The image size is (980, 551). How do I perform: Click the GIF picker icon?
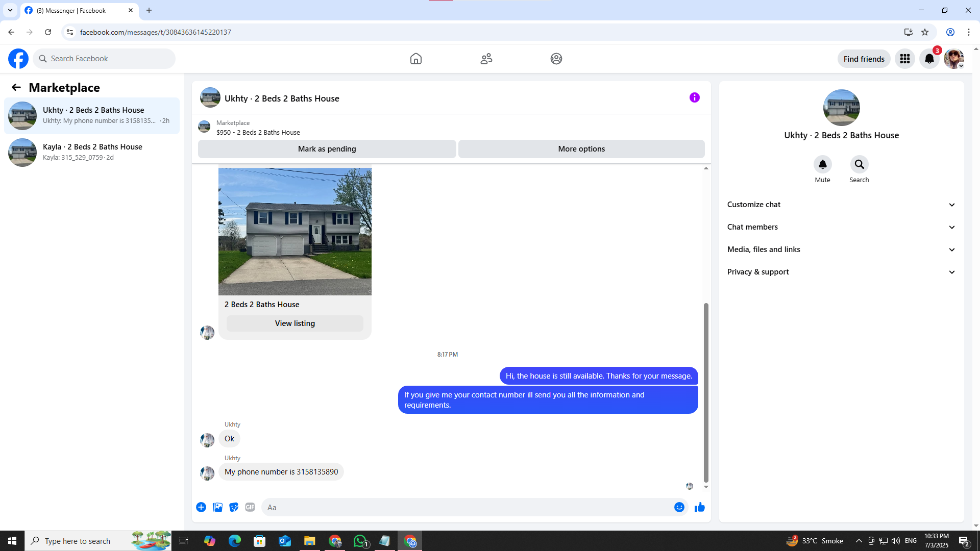coord(250,507)
